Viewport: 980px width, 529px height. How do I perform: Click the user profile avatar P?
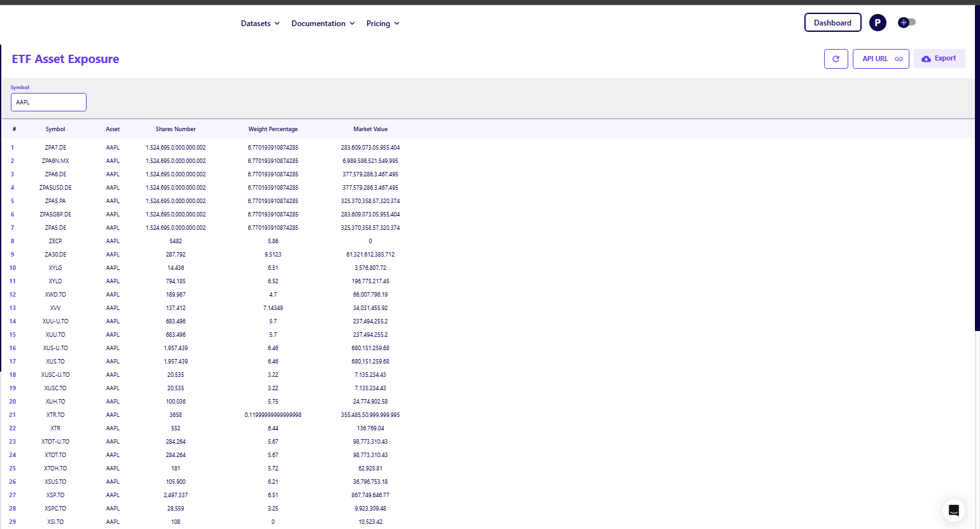click(878, 23)
